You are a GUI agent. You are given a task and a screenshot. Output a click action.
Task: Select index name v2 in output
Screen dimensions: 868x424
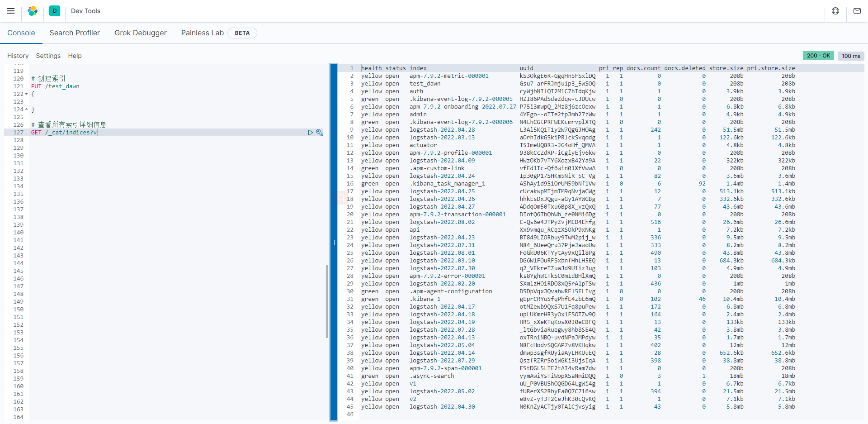click(413, 399)
